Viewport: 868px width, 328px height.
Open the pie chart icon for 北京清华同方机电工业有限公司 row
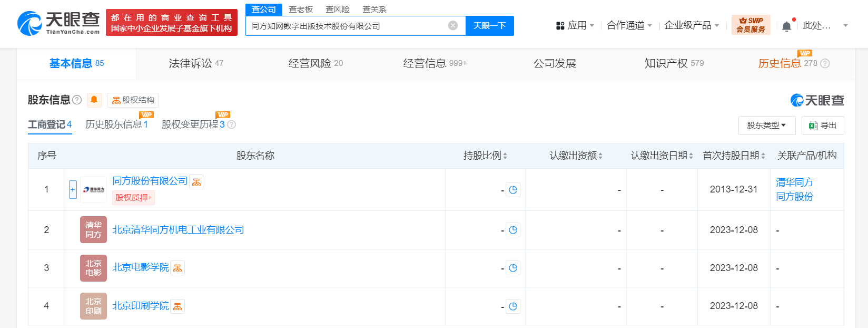[513, 230]
